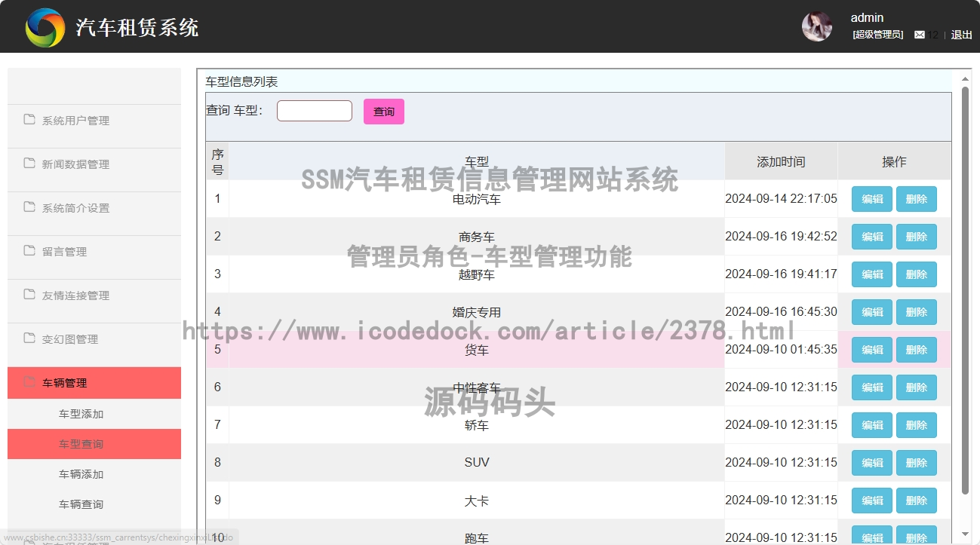Click folder icon beside 留言管理

[x=29, y=250]
